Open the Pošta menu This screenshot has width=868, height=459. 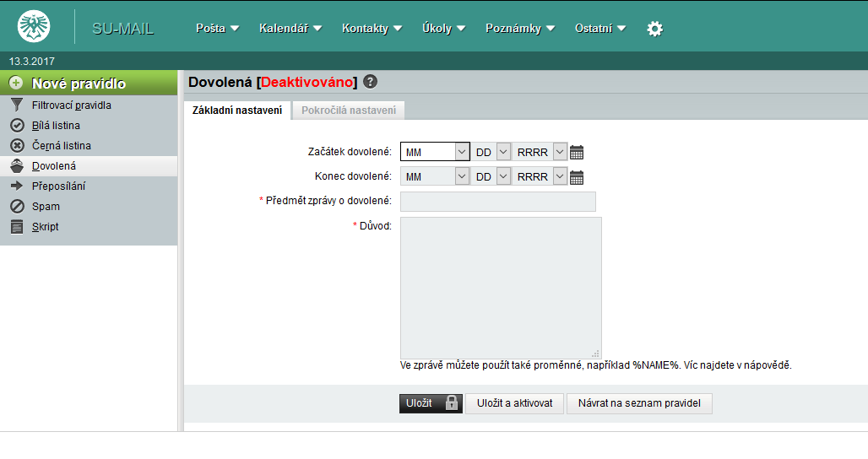(217, 28)
